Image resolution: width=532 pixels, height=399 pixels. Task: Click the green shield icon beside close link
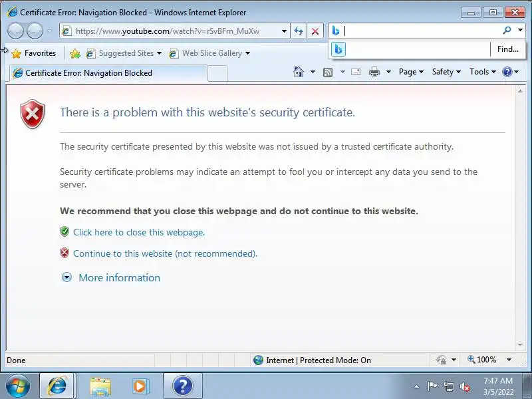point(65,231)
